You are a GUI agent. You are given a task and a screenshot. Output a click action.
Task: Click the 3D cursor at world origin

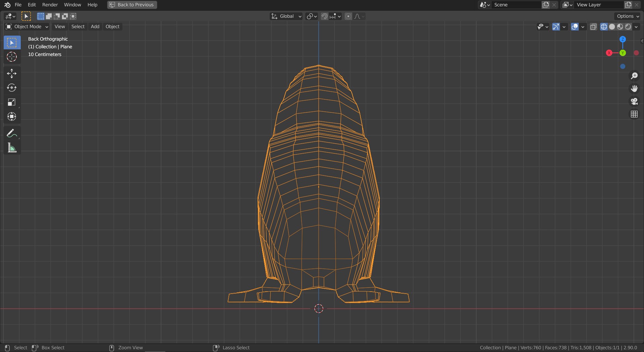click(319, 308)
